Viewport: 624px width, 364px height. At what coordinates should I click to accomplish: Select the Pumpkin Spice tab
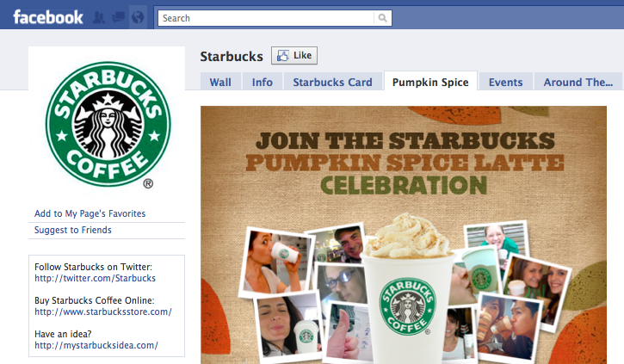(x=430, y=82)
